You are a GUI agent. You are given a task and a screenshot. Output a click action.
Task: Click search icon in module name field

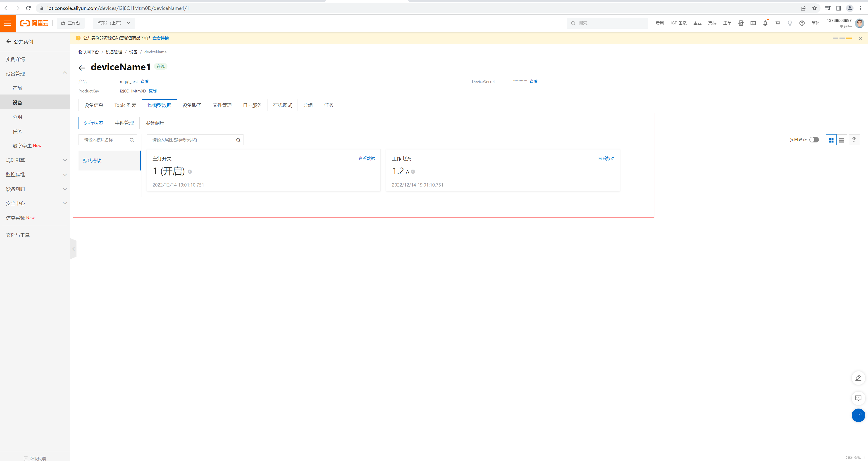tap(132, 140)
